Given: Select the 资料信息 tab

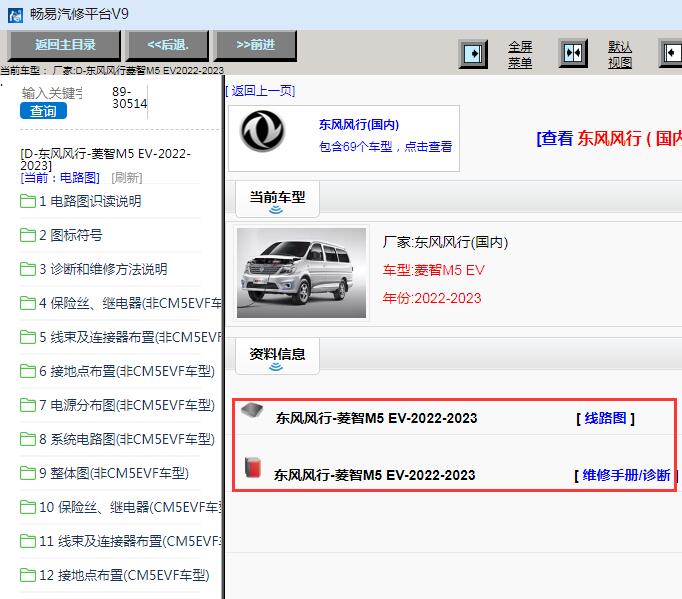Looking at the screenshot, I should (277, 357).
